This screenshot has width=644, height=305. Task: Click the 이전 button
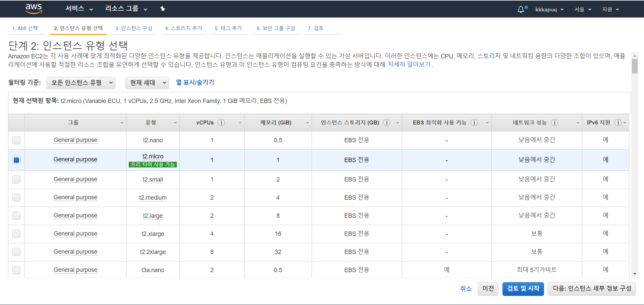[x=488, y=289]
